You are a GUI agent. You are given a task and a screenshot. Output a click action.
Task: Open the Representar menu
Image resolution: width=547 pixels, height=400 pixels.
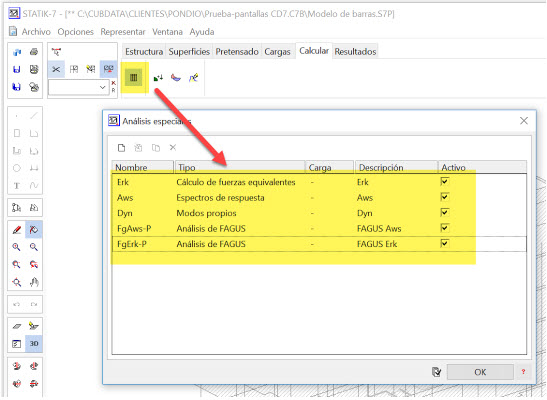coord(123,32)
